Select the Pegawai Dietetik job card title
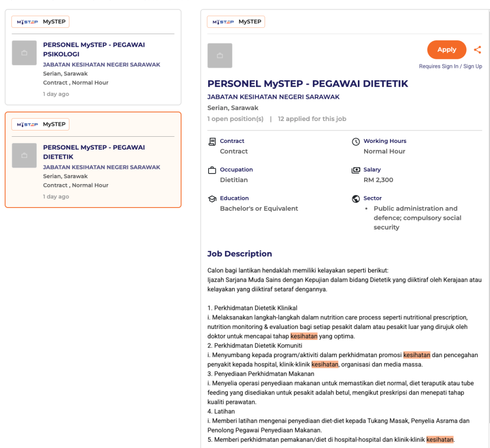 pos(94,152)
